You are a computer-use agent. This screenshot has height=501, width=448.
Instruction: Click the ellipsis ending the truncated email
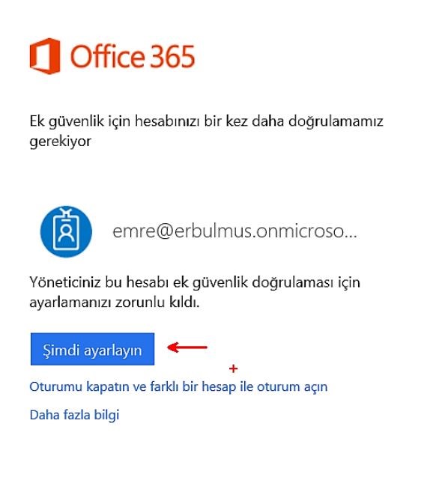pyautogui.click(x=350, y=236)
